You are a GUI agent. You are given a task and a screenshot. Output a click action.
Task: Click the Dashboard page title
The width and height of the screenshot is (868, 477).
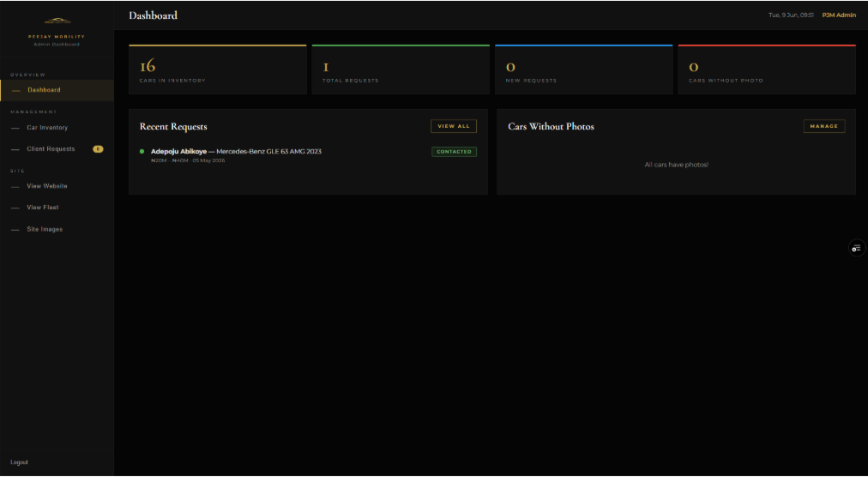(x=154, y=15)
